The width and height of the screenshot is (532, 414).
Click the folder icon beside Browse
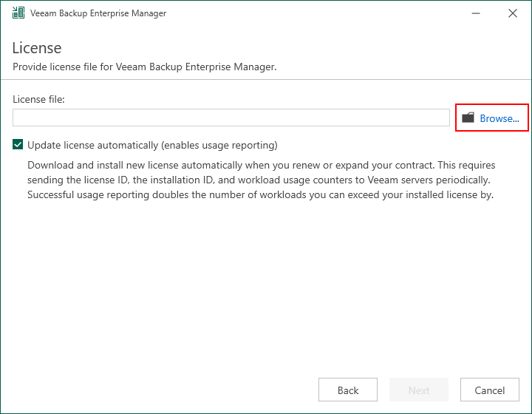point(468,118)
